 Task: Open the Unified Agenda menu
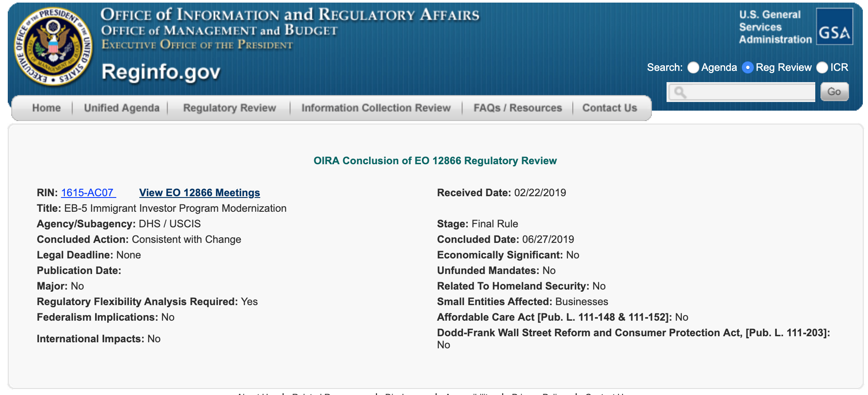pos(121,108)
